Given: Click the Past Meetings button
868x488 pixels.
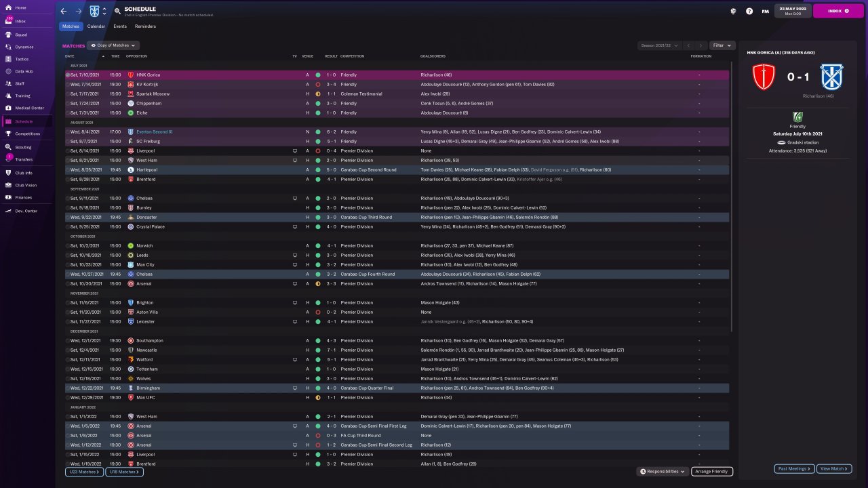Looking at the screenshot, I should [x=793, y=468].
